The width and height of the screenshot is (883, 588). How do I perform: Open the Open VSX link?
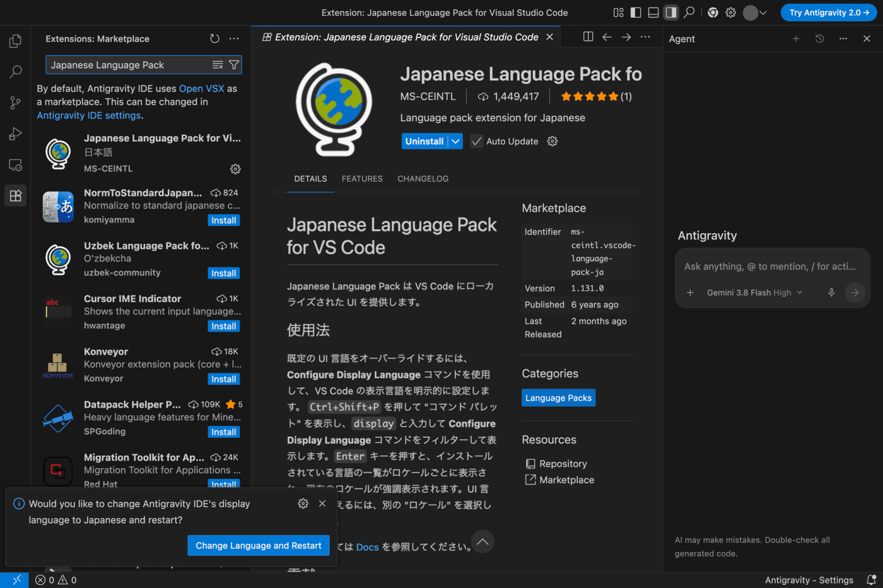201,88
